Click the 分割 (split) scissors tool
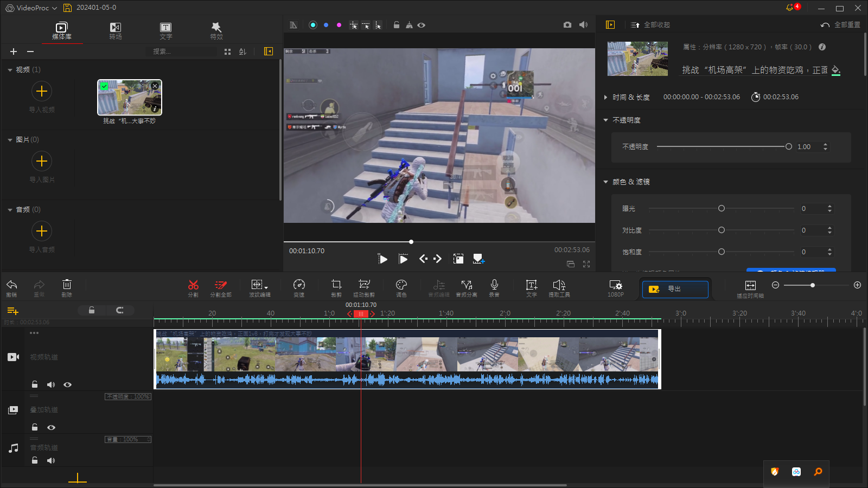 pyautogui.click(x=193, y=288)
